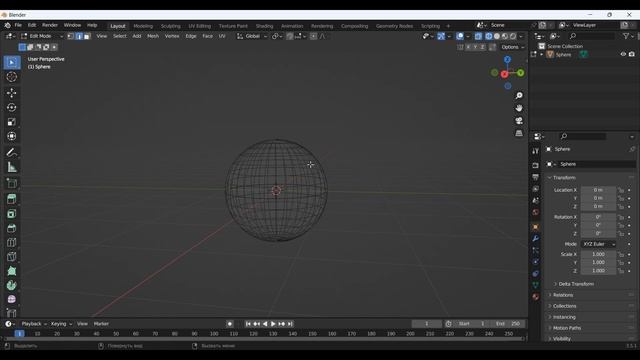This screenshot has height=360, width=640.
Task: Open the Vertex menu
Action: 172,36
